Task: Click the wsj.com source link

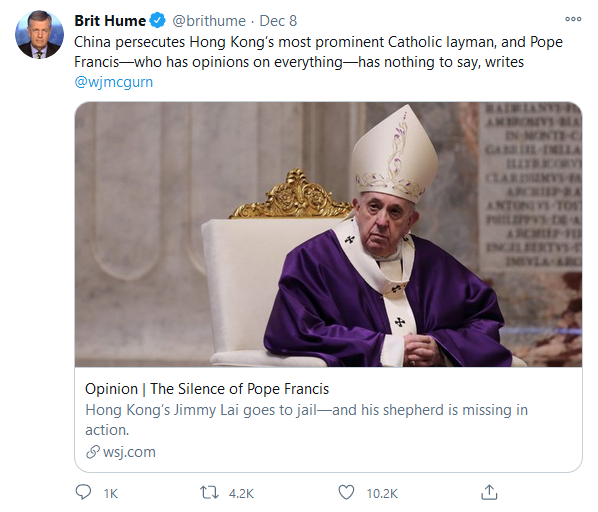Action: [129, 452]
